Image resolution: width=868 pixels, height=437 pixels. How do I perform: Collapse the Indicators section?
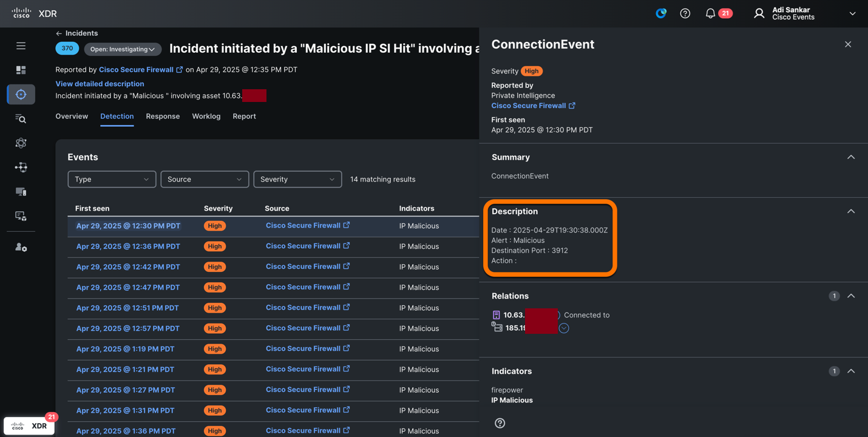tap(851, 371)
